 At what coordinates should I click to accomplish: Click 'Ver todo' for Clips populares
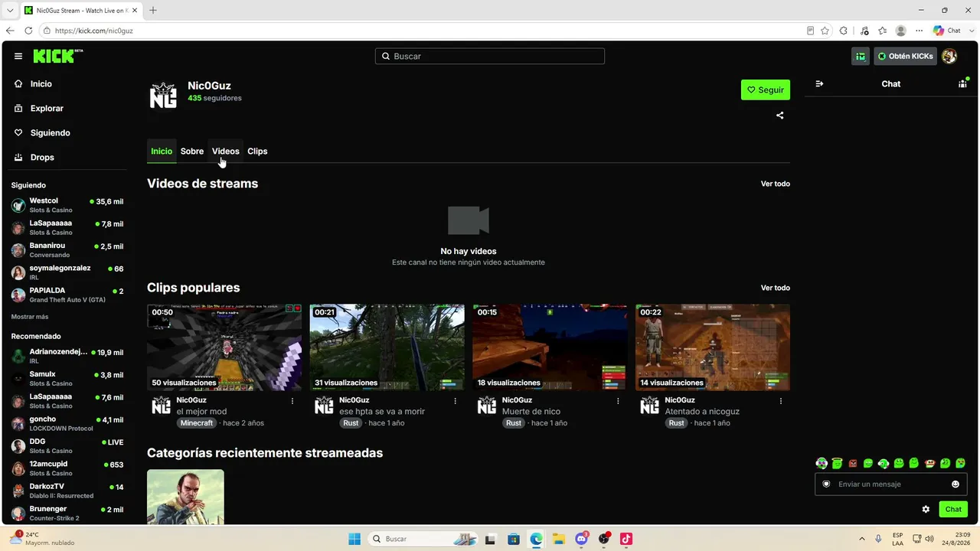point(776,288)
